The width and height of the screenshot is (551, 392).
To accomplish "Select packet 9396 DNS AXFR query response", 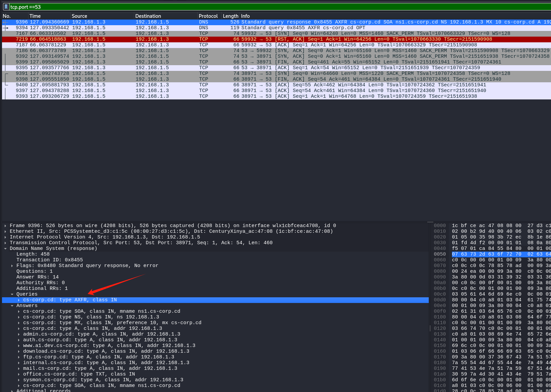I will [x=276, y=22].
